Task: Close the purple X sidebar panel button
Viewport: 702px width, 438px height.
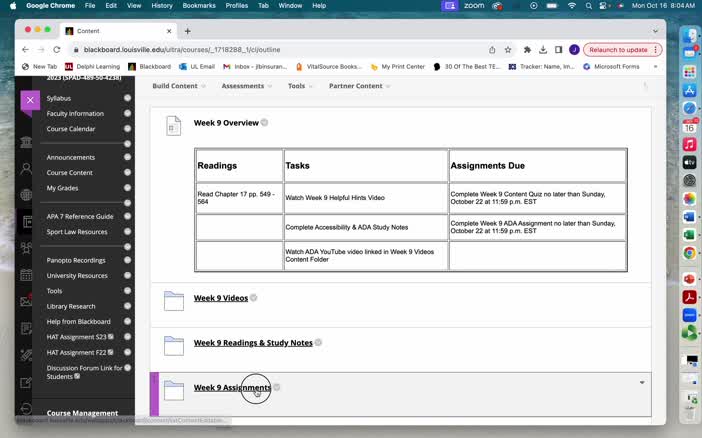Action: click(30, 100)
